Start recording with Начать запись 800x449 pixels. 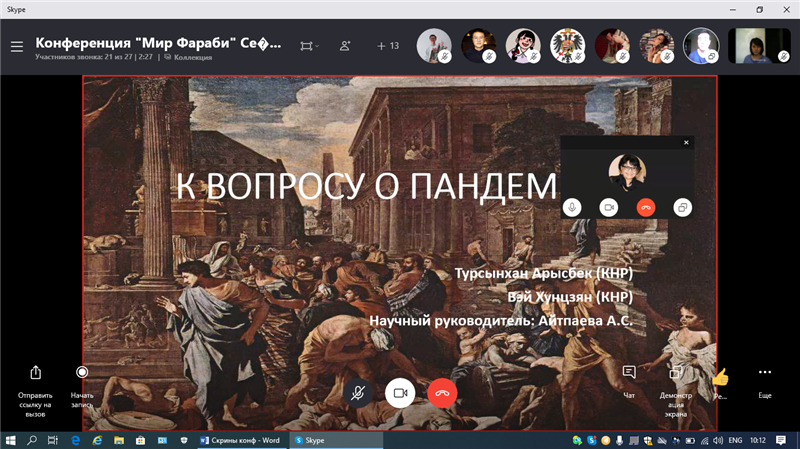tap(82, 372)
